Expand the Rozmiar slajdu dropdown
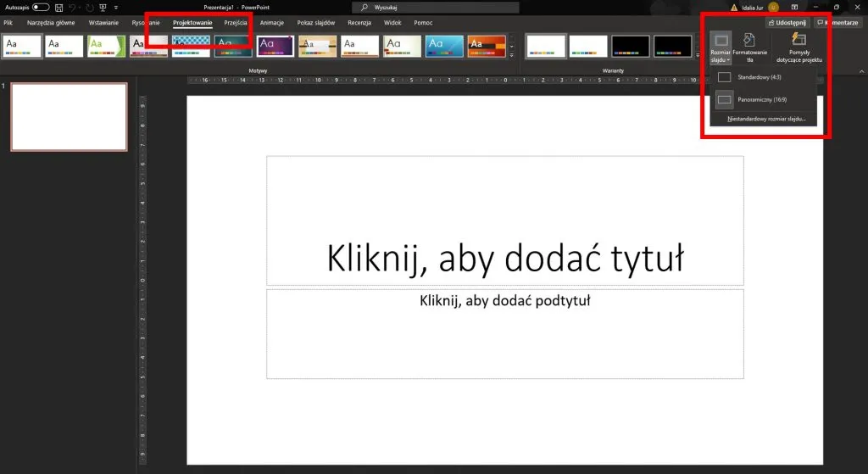This screenshot has height=474, width=868. (x=721, y=47)
